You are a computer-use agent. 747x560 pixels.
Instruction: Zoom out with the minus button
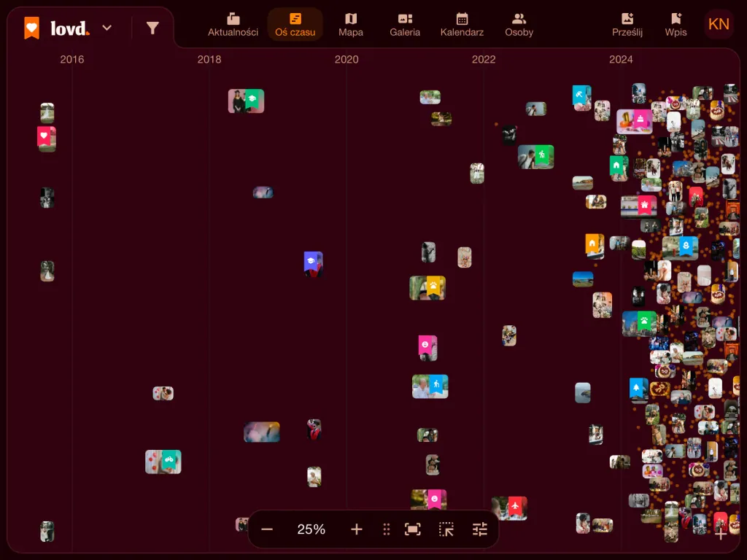(267, 529)
